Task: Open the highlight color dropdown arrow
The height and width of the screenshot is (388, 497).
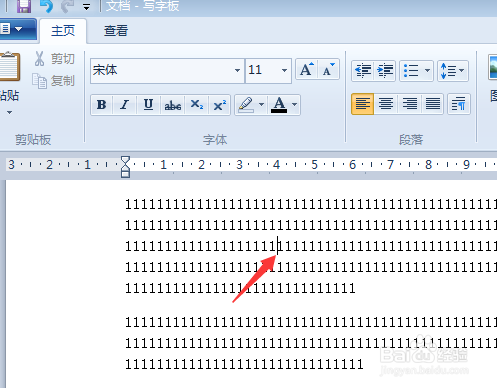Action: [262, 105]
